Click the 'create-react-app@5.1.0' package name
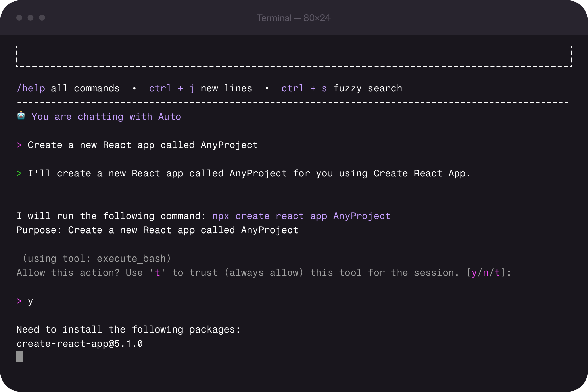 (x=80, y=344)
